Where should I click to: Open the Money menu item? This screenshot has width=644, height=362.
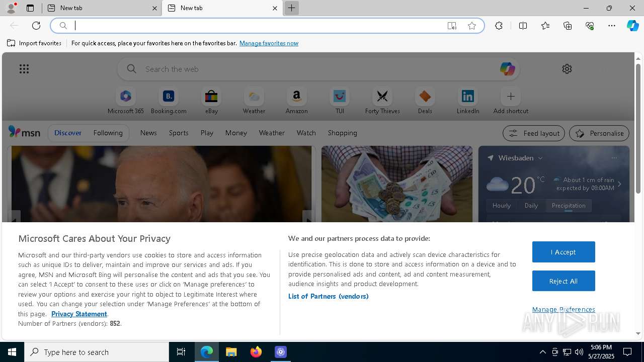tap(236, 133)
